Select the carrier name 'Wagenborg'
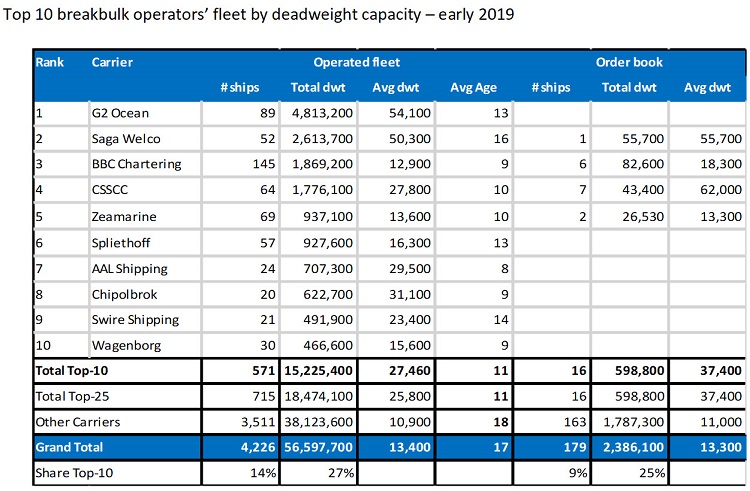Screen dimensions: 750x491 127,346
